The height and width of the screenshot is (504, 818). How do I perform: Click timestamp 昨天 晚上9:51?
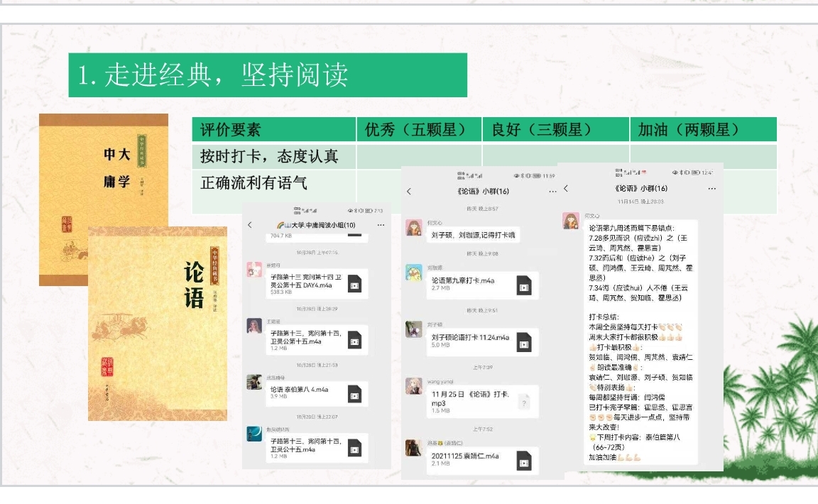pyautogui.click(x=483, y=310)
